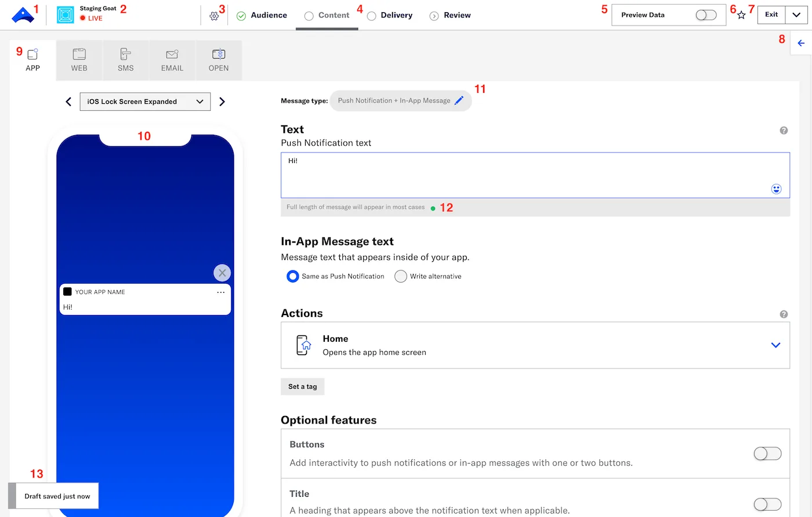Open the emoji picker in the text field
812x517 pixels.
776,189
